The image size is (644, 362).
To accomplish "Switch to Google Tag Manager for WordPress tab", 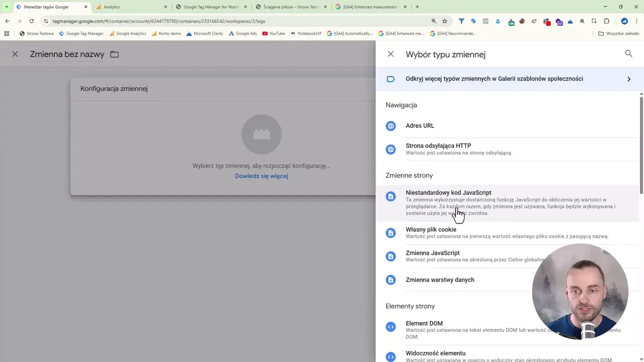I will tap(211, 7).
